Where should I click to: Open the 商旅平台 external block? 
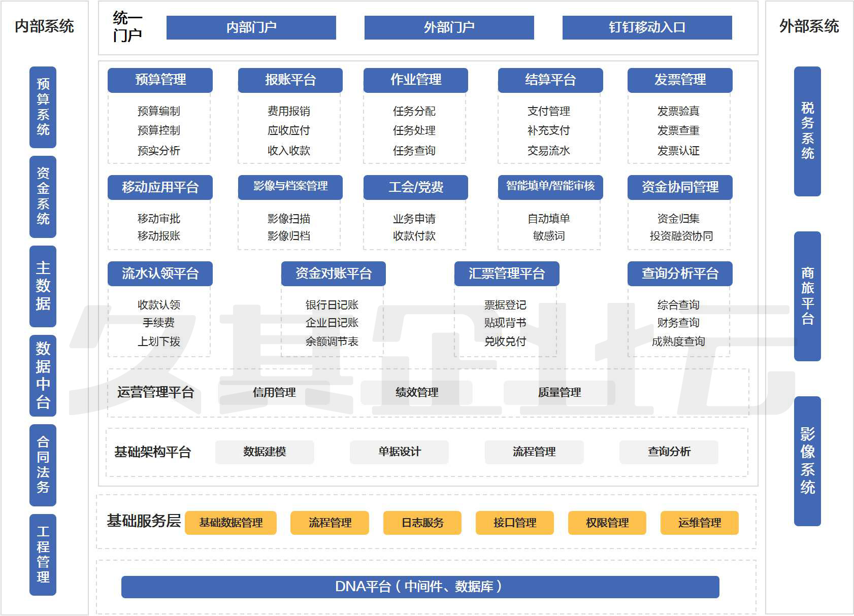point(807,296)
